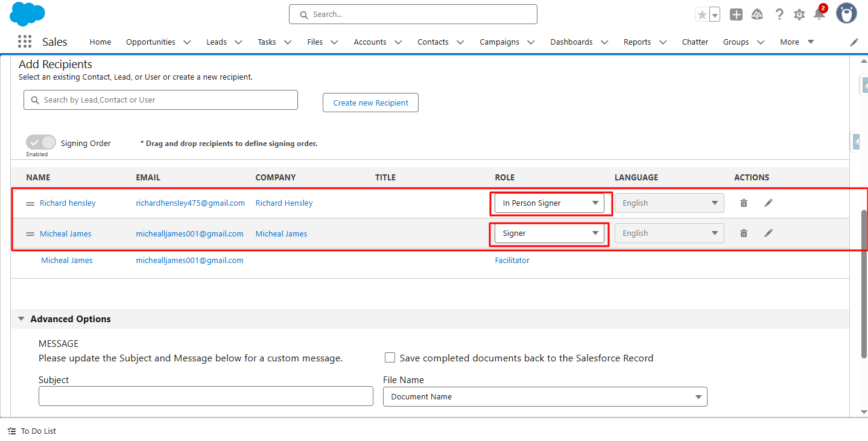Click the Subject input field
This screenshot has height=441, width=868.
point(206,396)
